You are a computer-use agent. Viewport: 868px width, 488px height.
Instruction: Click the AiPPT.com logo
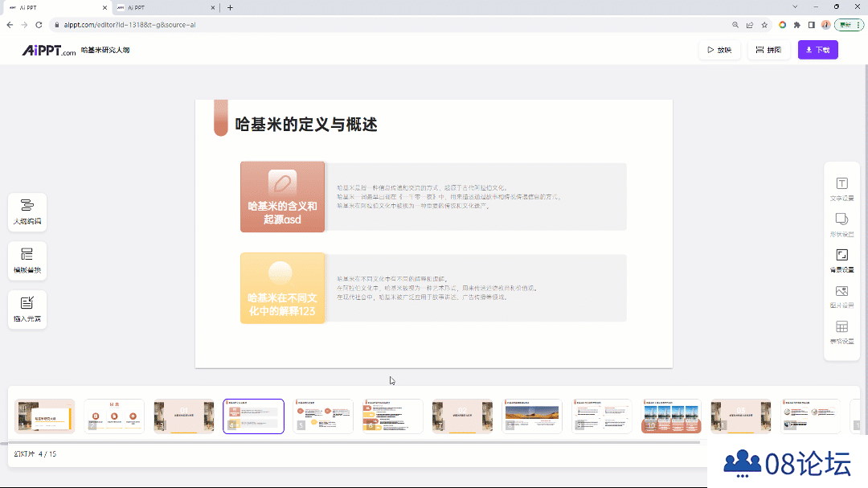[49, 51]
